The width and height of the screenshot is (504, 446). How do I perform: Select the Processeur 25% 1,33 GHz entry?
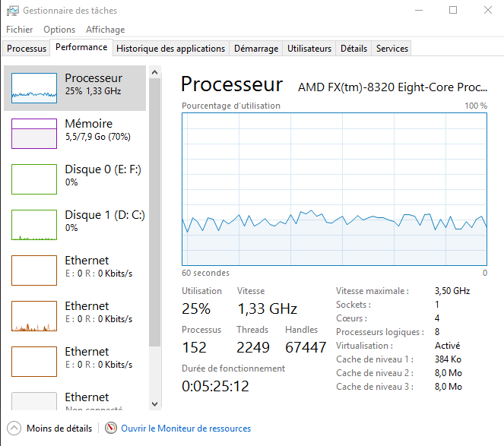point(75,88)
